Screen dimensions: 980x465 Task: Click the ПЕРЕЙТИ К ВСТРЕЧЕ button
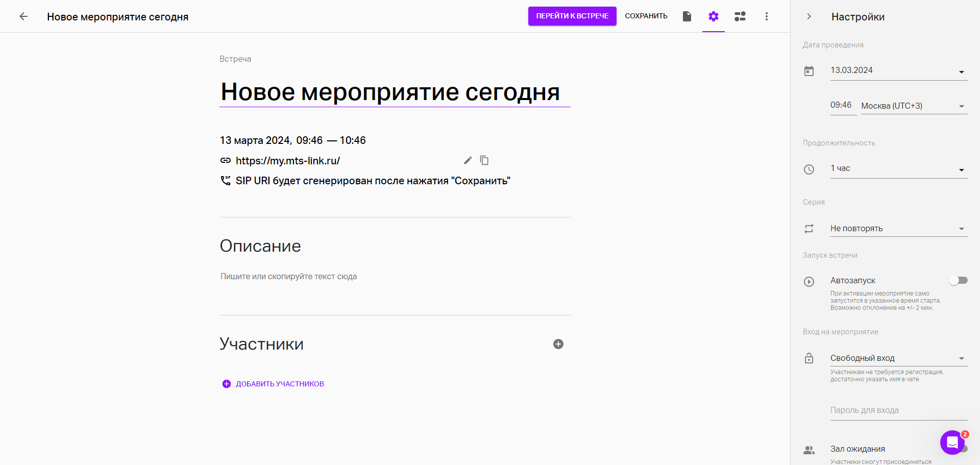pos(572,16)
